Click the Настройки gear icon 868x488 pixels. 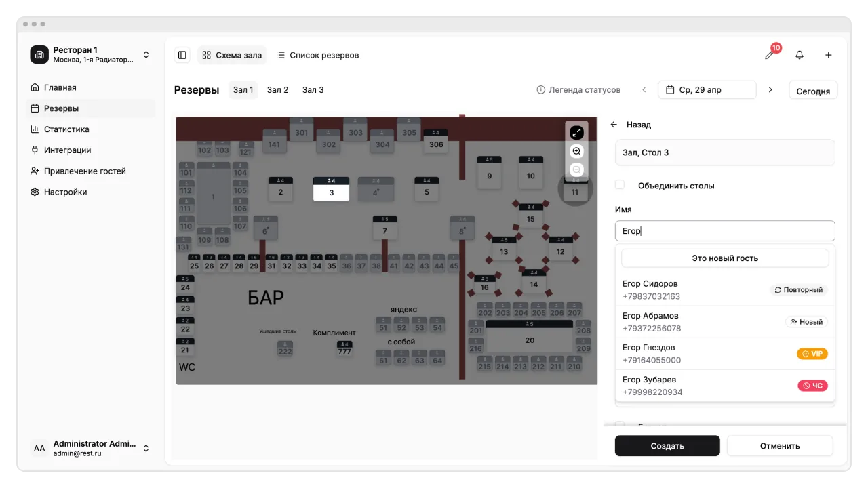click(35, 192)
